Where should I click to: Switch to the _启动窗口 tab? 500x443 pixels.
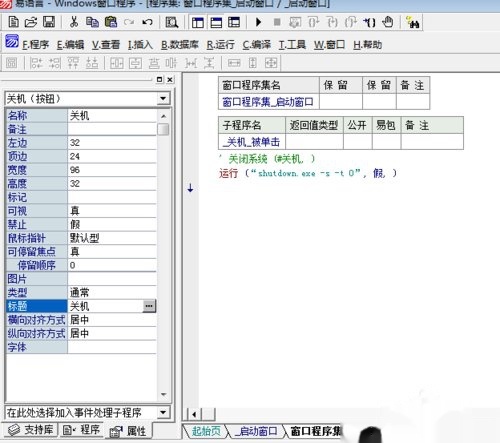click(x=256, y=431)
